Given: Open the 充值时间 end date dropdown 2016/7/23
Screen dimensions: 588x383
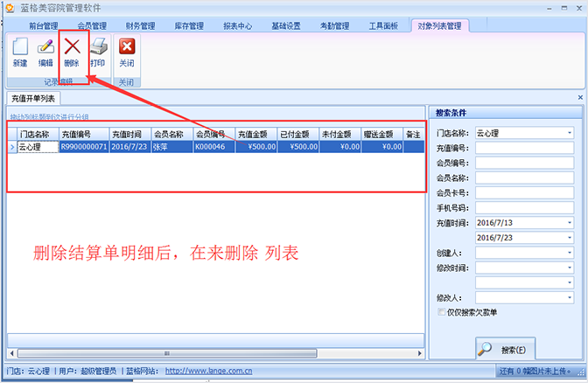Looking at the screenshot, I should coord(570,238).
